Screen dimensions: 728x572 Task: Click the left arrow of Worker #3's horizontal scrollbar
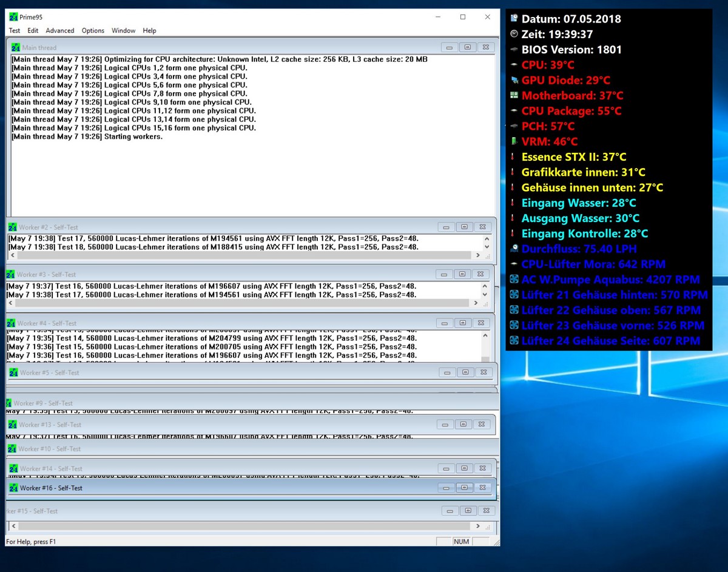[11, 303]
